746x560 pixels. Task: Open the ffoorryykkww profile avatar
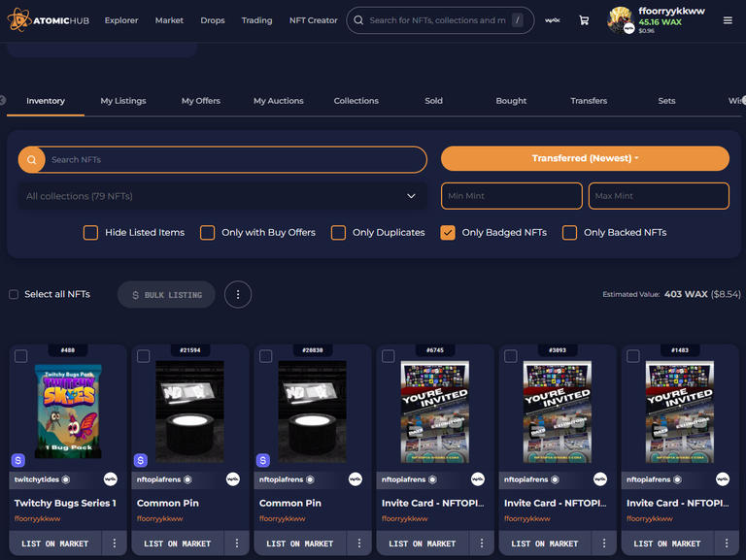621,20
